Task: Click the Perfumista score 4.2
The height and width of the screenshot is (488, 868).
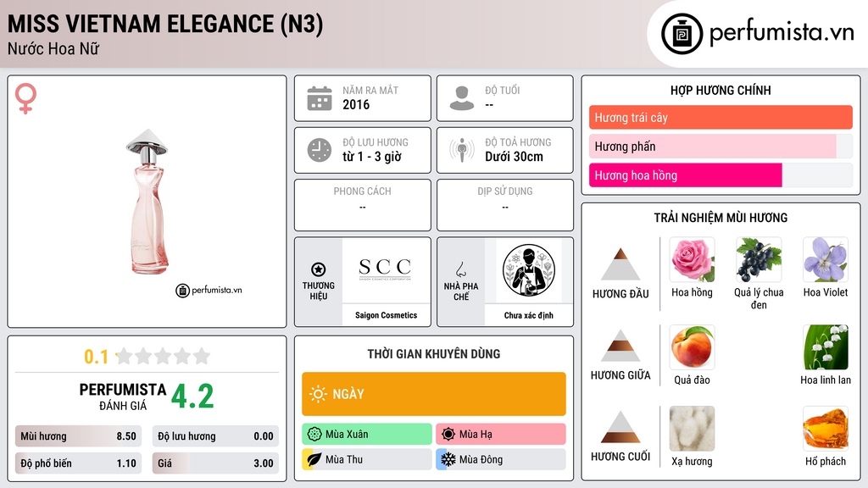Action: pos(192,396)
